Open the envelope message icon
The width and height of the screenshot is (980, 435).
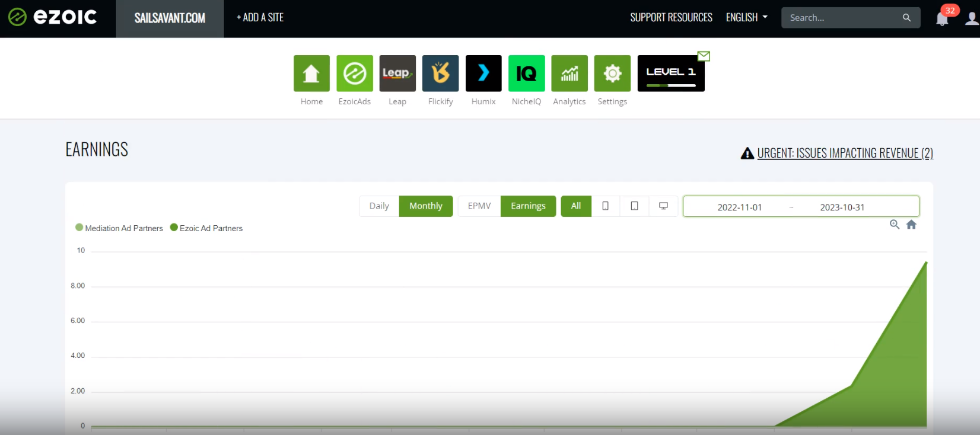click(704, 56)
